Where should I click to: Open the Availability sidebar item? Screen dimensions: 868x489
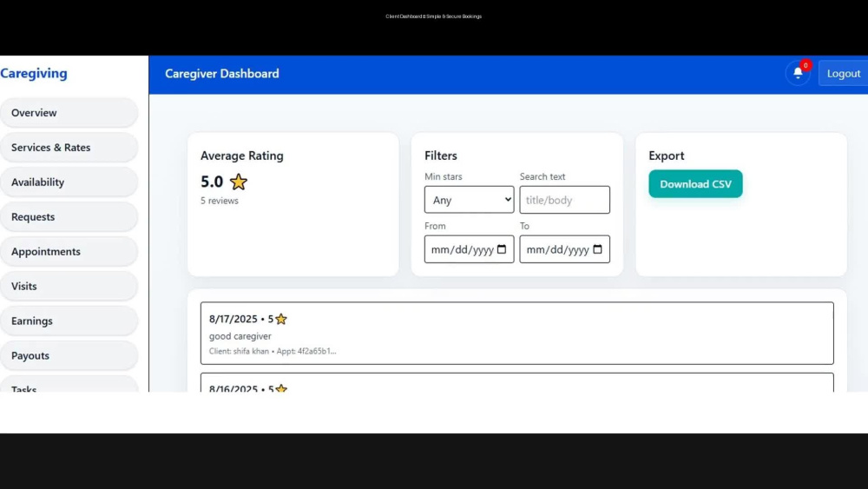(69, 182)
